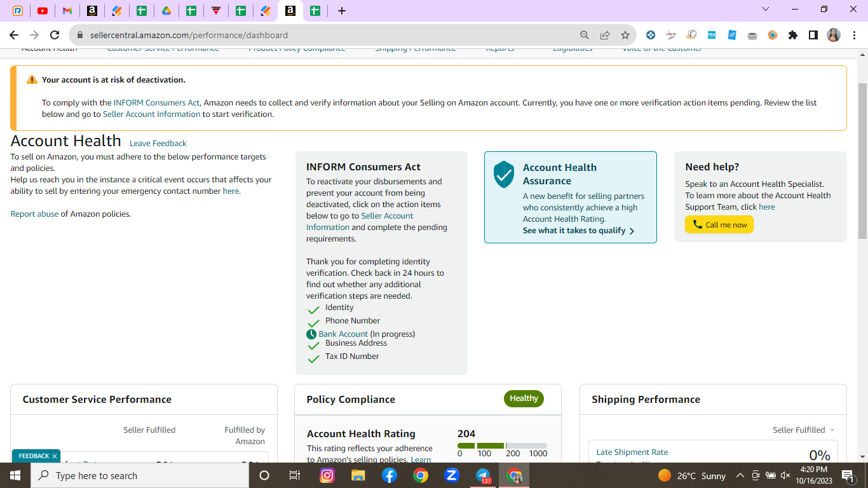Viewport: 868px width, 488px height.
Task: Open the INFORM Consumers Act link in warning banner
Action: pos(156,102)
